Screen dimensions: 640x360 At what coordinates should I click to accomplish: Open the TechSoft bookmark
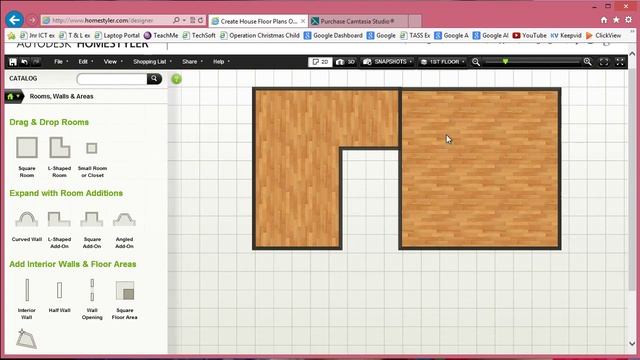click(199, 36)
